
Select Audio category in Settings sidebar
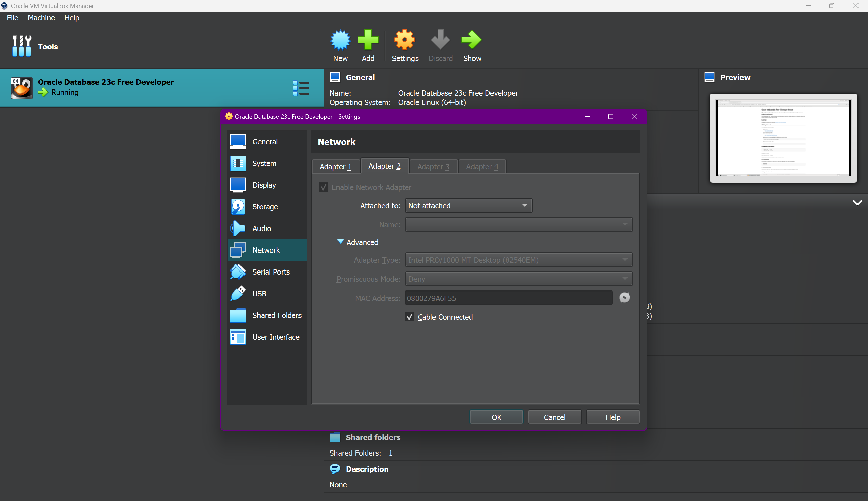pos(267,228)
